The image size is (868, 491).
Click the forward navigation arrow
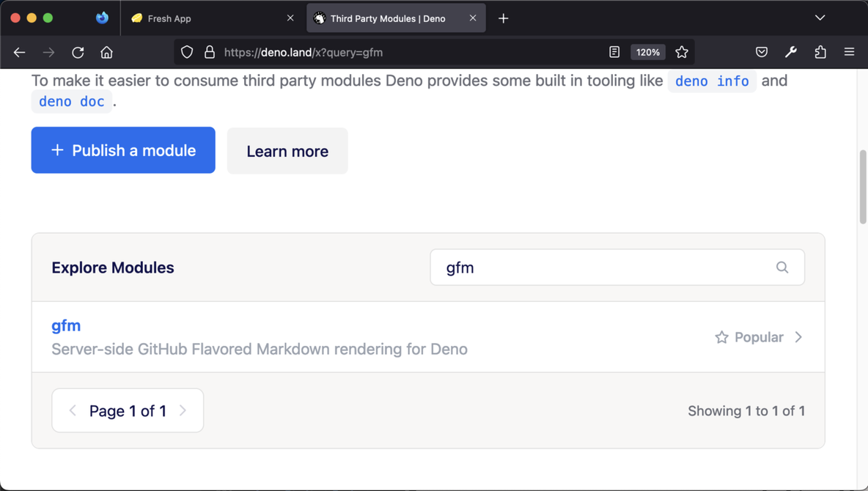click(48, 52)
